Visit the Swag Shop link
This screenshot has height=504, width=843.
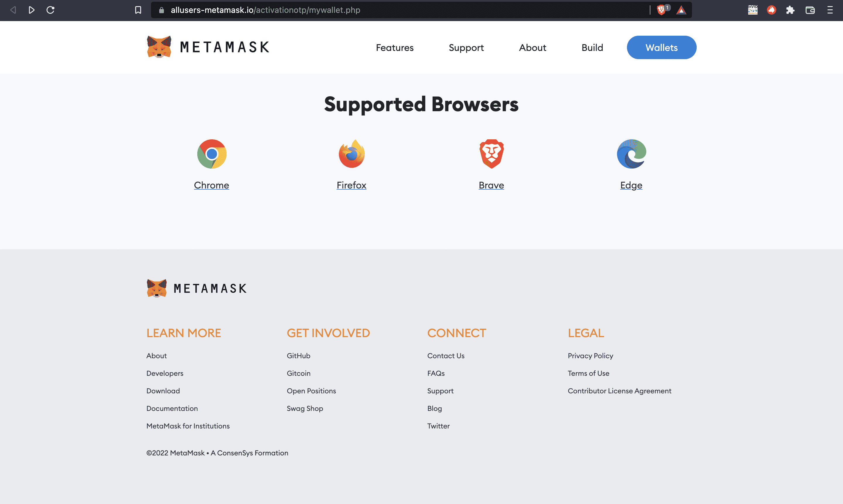305,409
